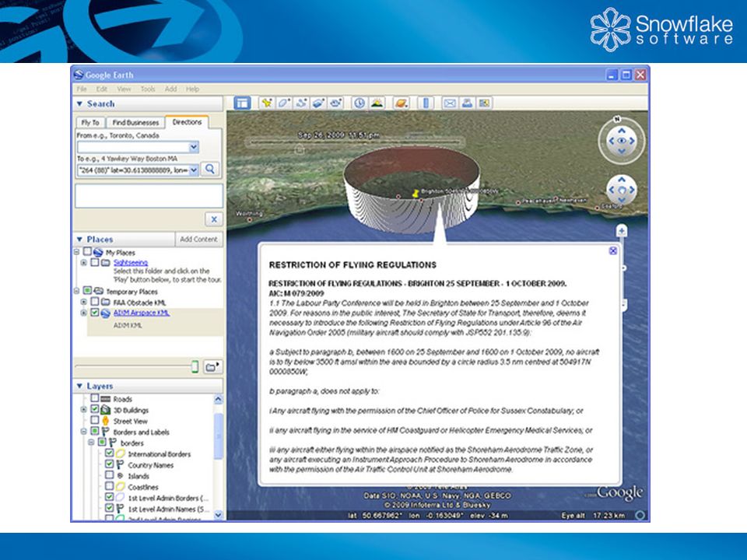Open the Tools menu
This screenshot has width=747, height=560.
pyautogui.click(x=148, y=89)
